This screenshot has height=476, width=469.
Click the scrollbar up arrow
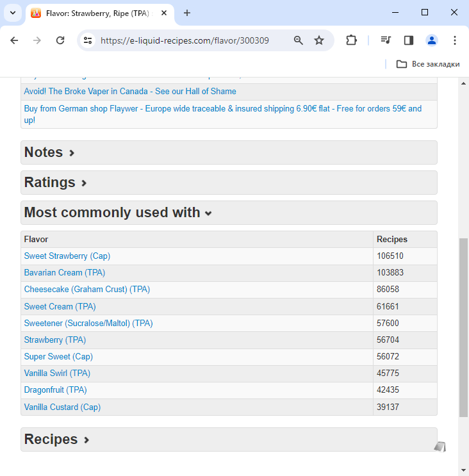(x=463, y=83)
